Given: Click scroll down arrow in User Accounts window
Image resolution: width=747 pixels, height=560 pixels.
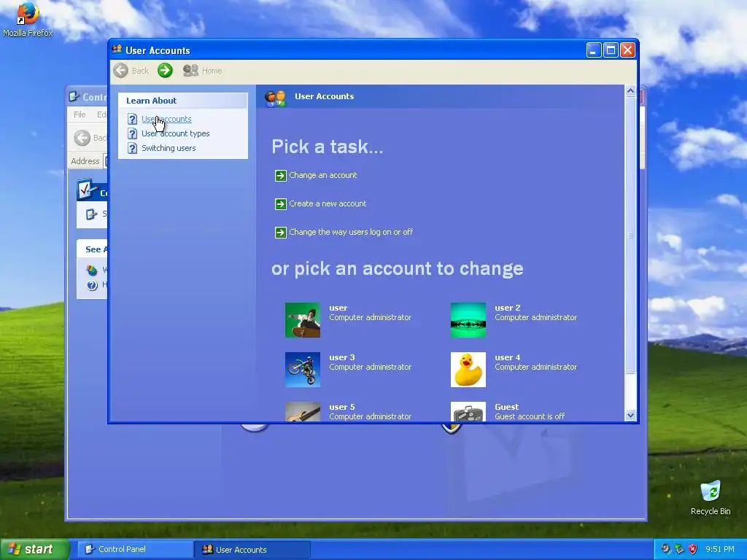Looking at the screenshot, I should [630, 415].
